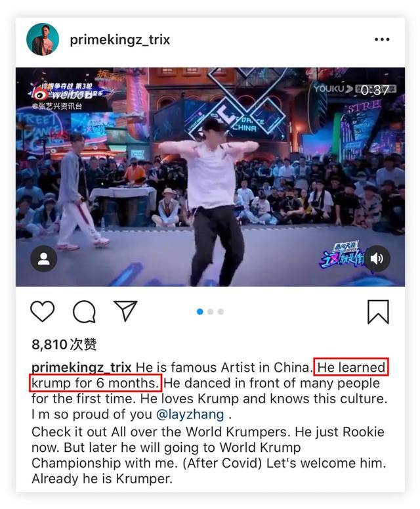Click highlighted "krump for 6 months" text

pyautogui.click(x=96, y=383)
